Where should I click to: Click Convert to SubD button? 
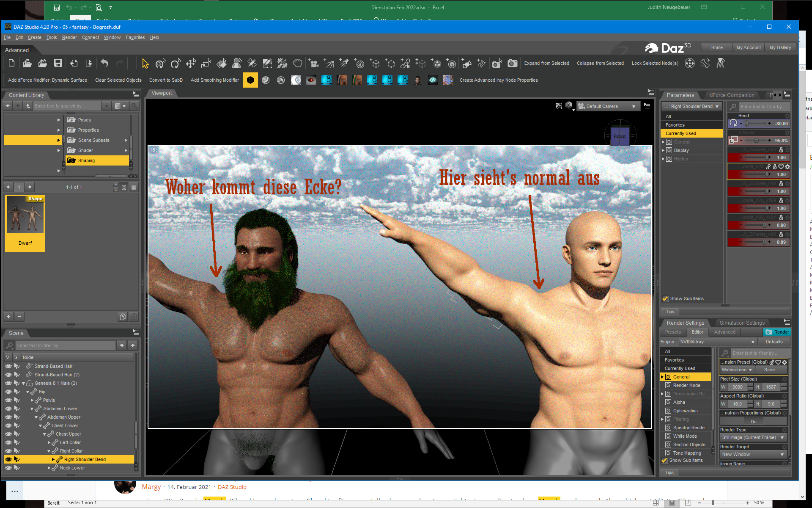pyautogui.click(x=166, y=80)
